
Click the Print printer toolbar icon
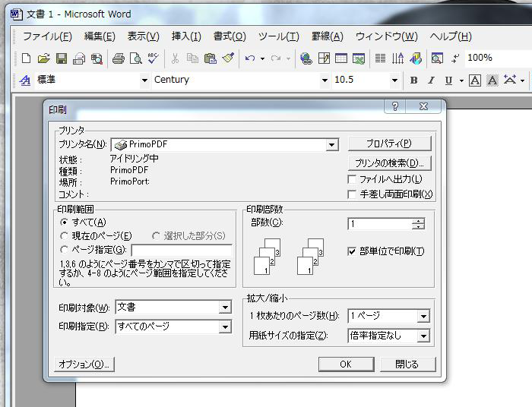pos(119,58)
